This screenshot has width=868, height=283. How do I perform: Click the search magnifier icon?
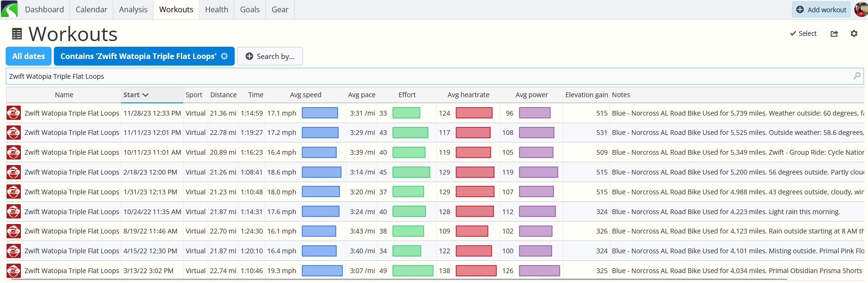click(857, 76)
